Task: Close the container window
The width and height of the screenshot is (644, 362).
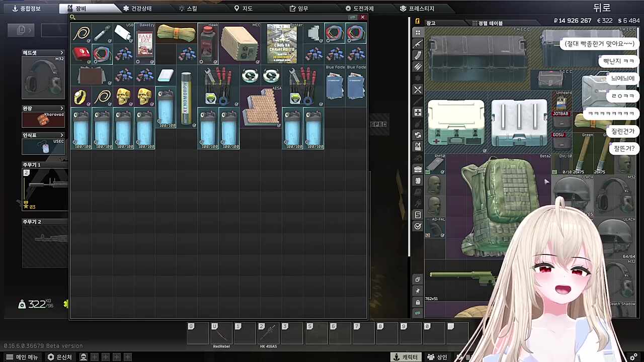Action: 362,18
